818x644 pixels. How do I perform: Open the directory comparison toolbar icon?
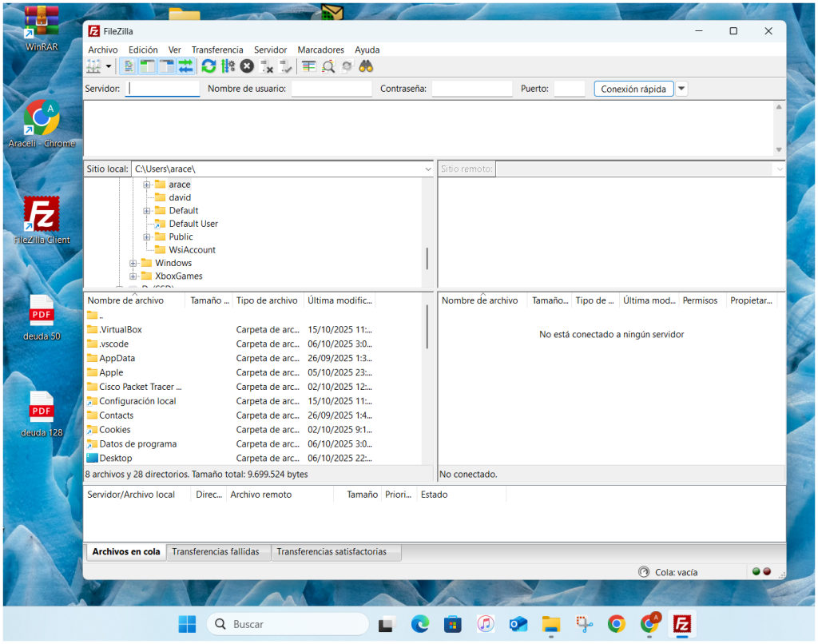click(308, 66)
